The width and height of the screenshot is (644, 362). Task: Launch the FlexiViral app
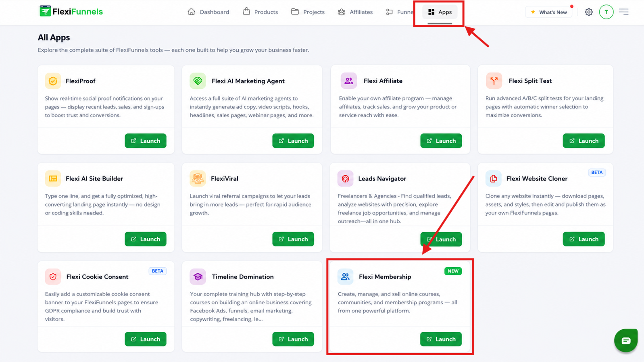tap(293, 239)
